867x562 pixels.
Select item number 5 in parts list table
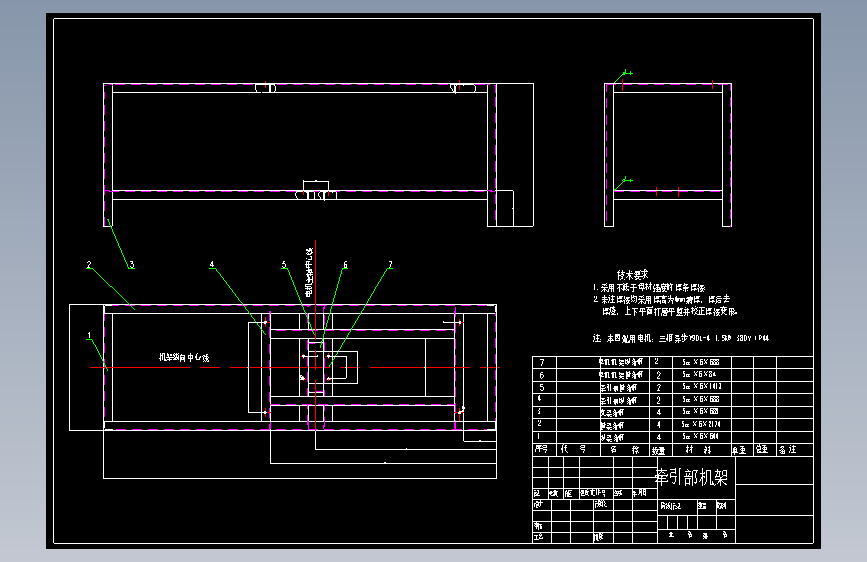pyautogui.click(x=542, y=387)
